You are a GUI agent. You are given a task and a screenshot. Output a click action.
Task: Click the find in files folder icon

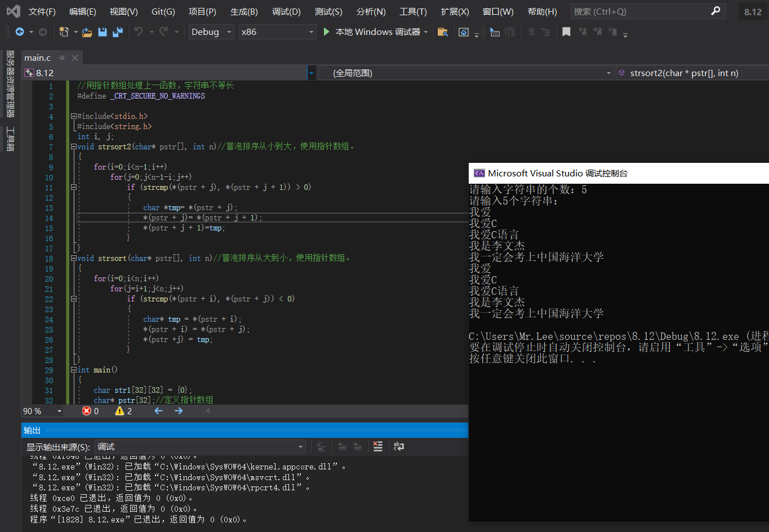click(443, 32)
